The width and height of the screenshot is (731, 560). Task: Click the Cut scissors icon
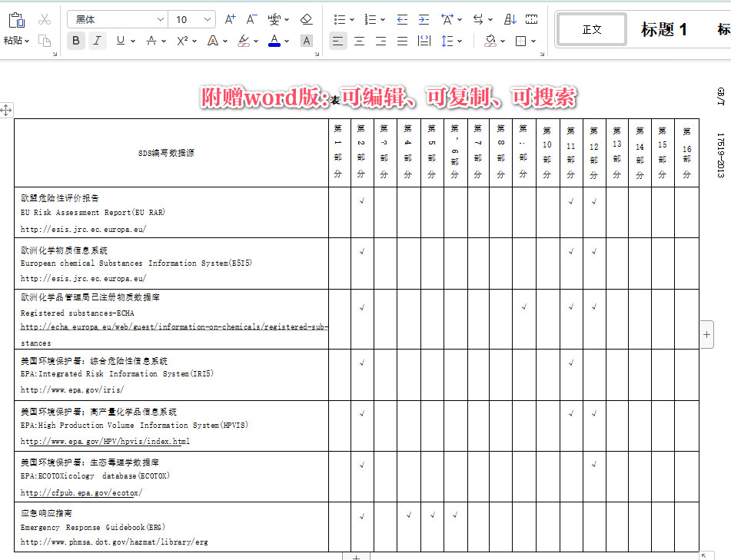[x=43, y=18]
